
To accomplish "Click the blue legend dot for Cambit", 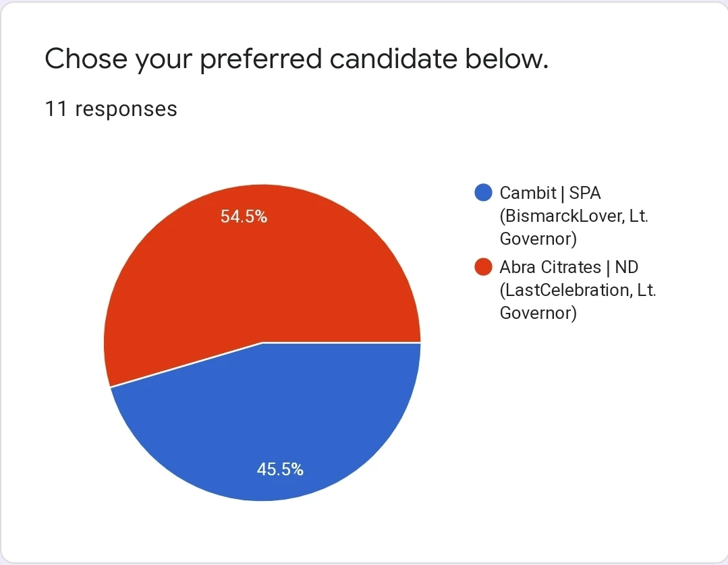I will pyautogui.click(x=483, y=193).
